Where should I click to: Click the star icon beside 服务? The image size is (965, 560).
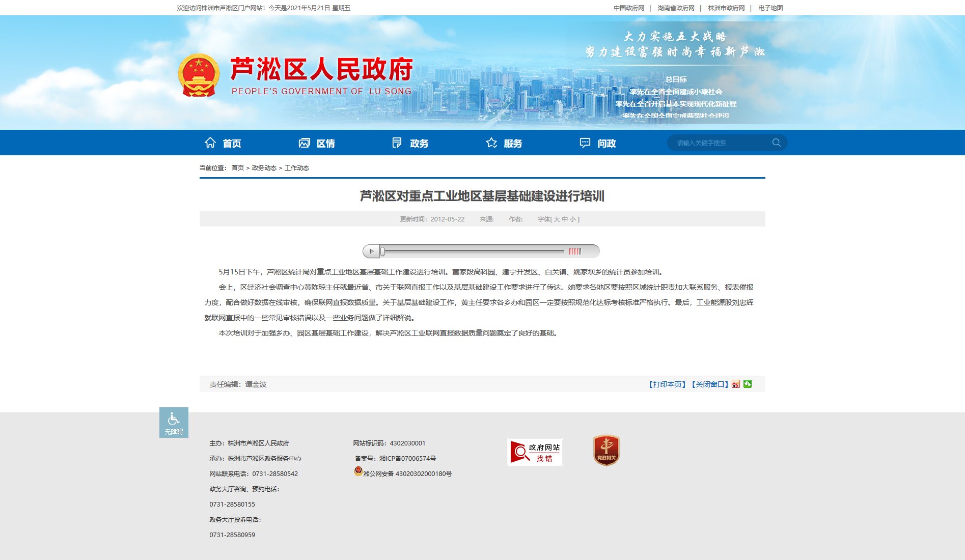491,143
